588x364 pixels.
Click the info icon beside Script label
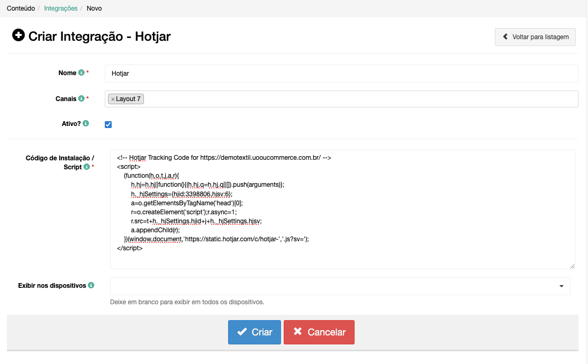click(x=87, y=167)
